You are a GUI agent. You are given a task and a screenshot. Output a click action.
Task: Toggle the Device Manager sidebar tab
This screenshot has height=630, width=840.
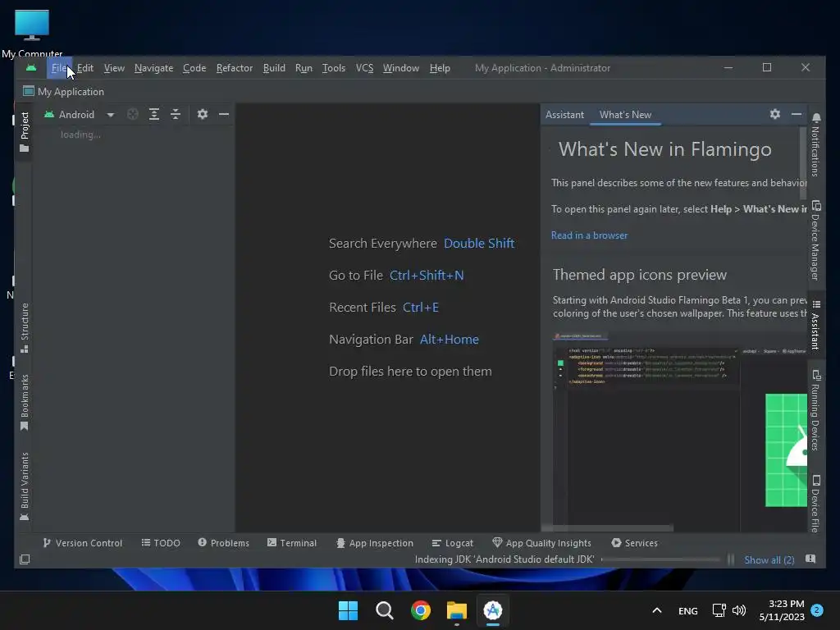815,240
